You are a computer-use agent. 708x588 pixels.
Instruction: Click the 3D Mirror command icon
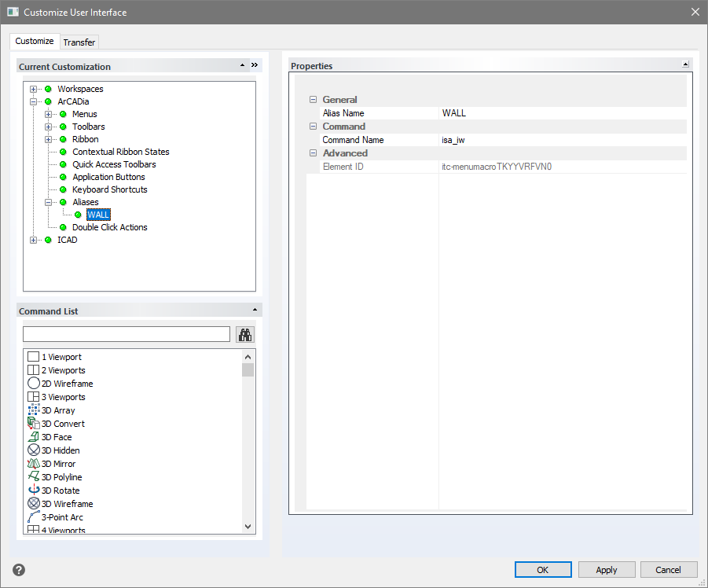click(34, 463)
